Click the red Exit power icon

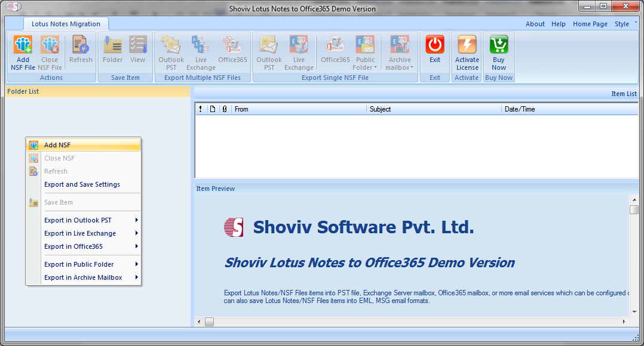click(x=434, y=44)
